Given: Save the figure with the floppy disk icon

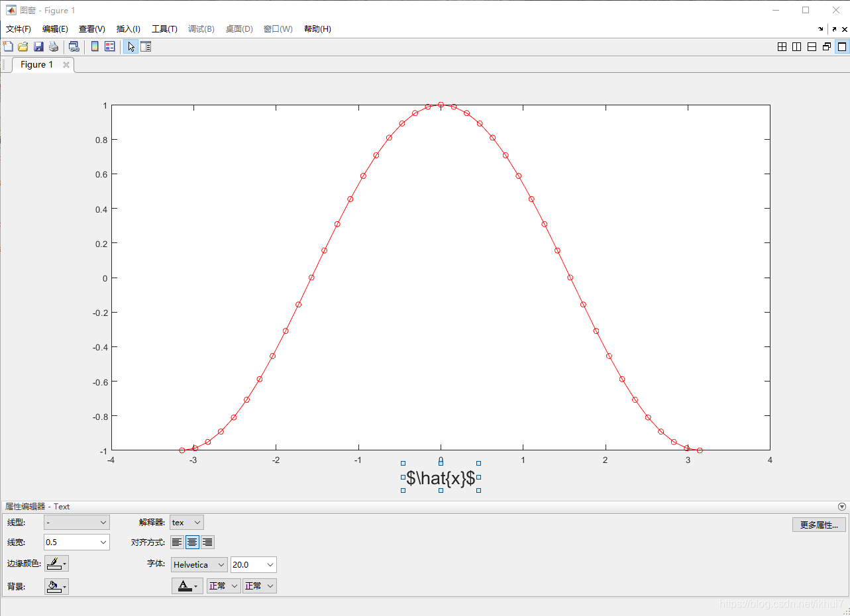Looking at the screenshot, I should pos(38,46).
